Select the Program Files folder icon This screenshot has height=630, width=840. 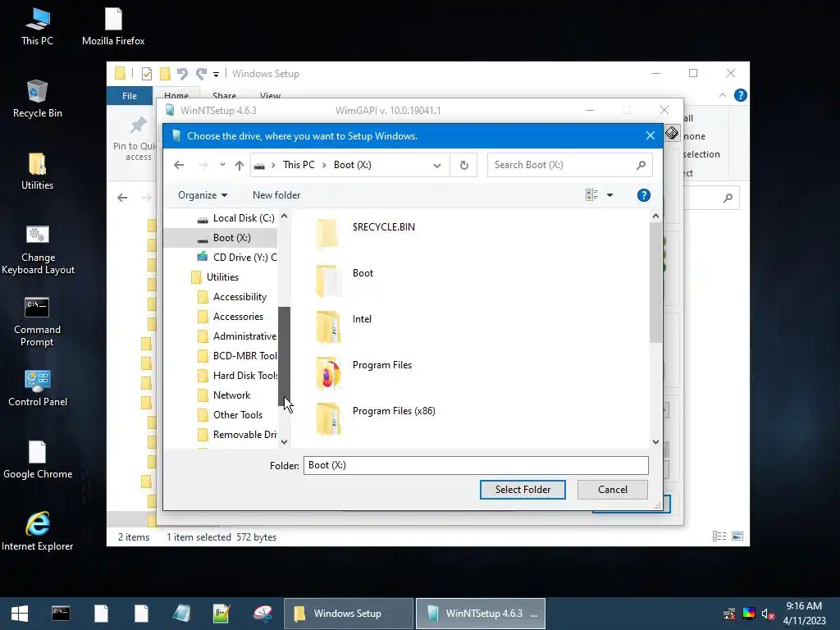click(x=328, y=372)
